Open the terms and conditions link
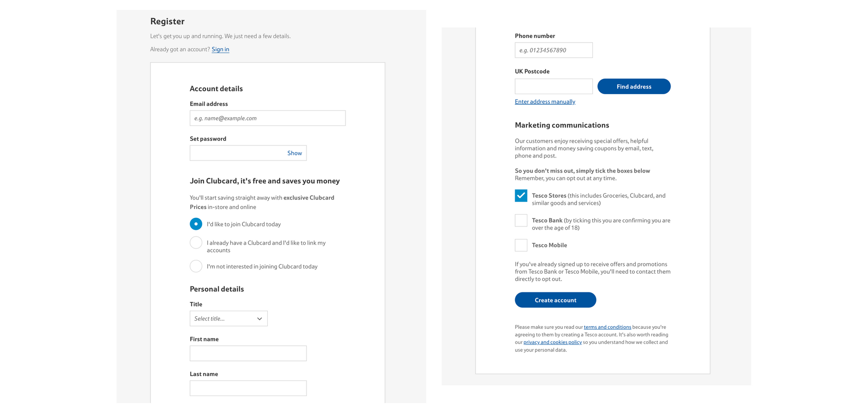 coord(607,327)
